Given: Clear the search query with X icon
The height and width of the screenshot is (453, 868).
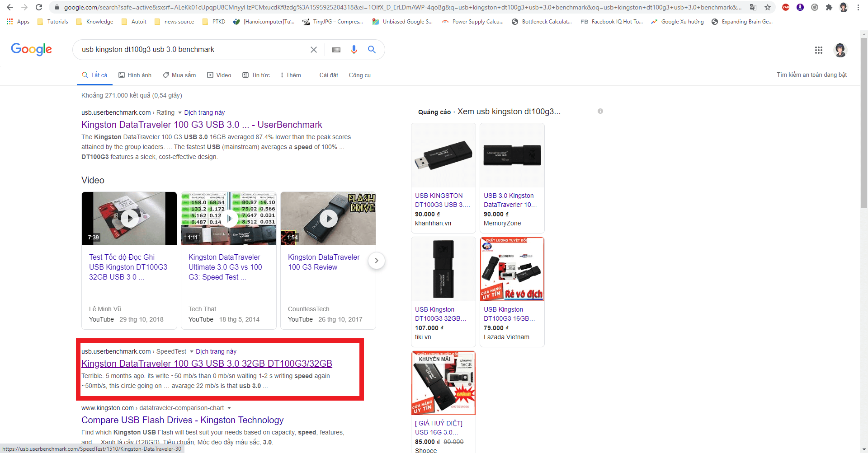Looking at the screenshot, I should [x=313, y=50].
